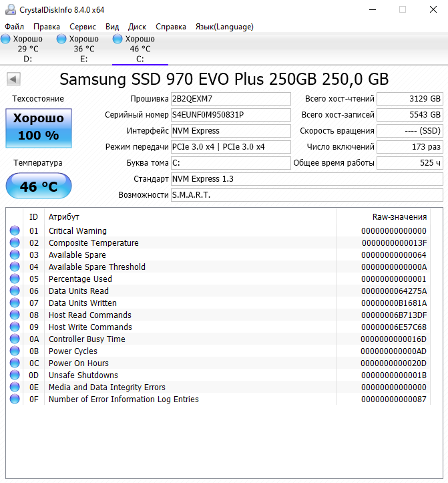This screenshot has height=483, width=448.
Task: Open the Язык(Language) menu
Action: pyautogui.click(x=224, y=27)
